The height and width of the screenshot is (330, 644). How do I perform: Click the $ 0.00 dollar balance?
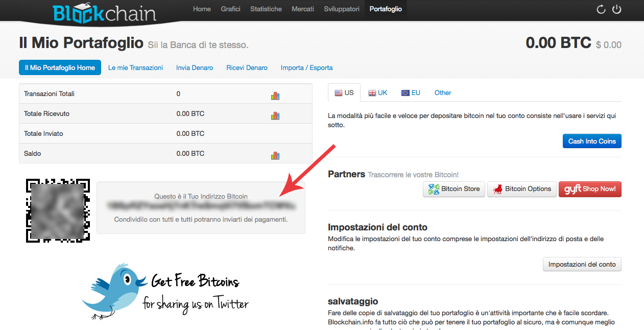(x=609, y=45)
